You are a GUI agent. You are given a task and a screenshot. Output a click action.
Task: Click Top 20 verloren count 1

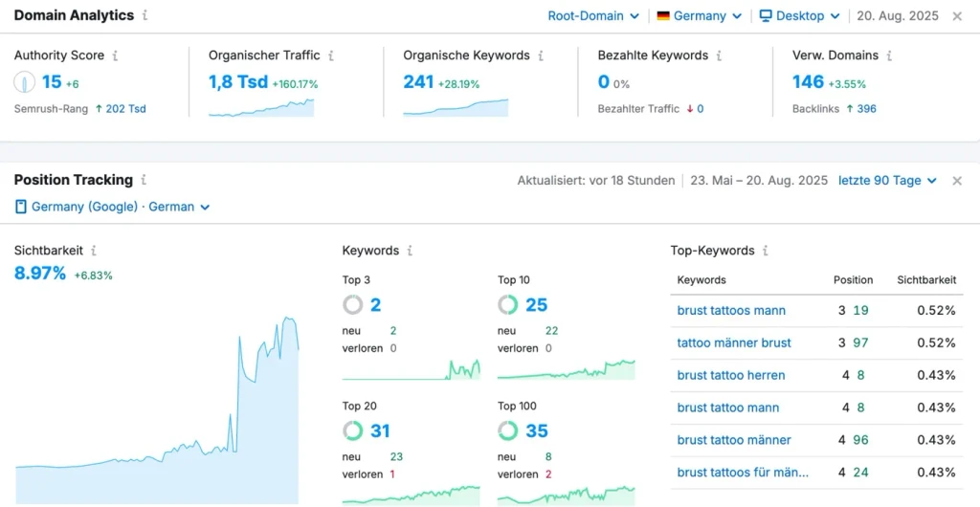coord(391,474)
